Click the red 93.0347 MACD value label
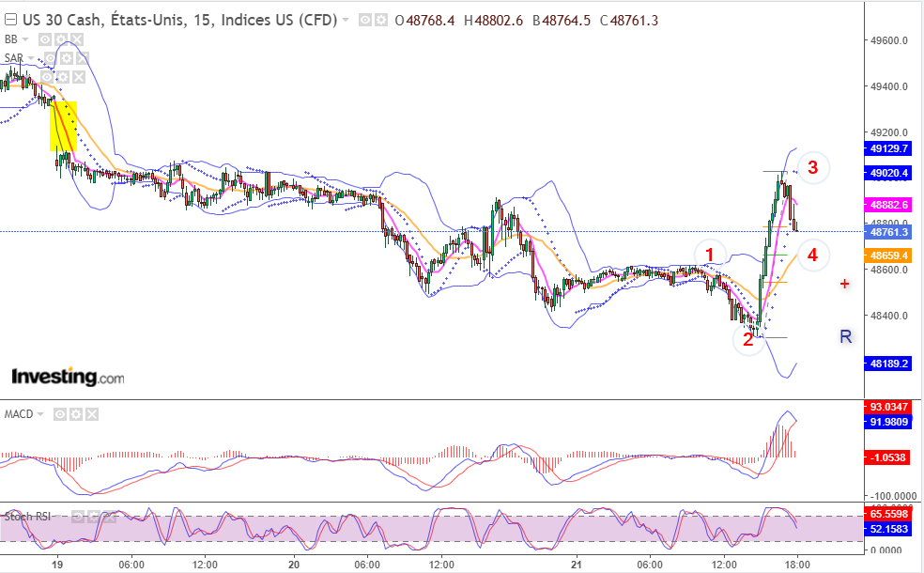The height and width of the screenshot is (573, 924). pyautogui.click(x=888, y=407)
